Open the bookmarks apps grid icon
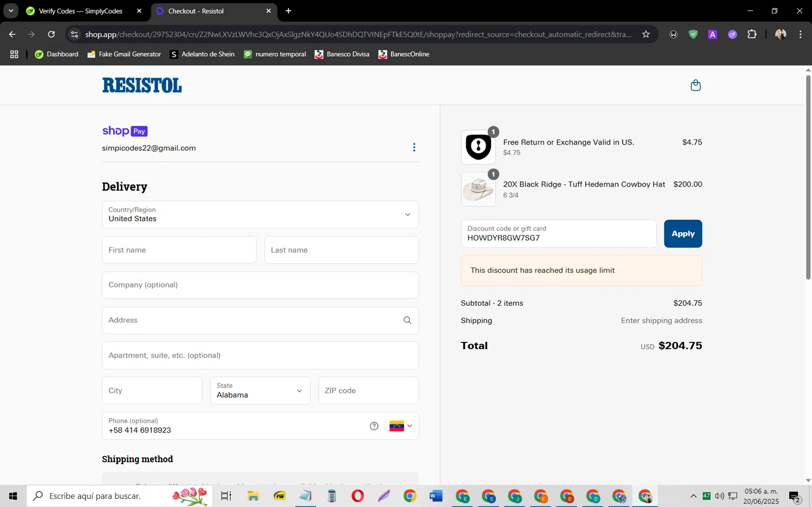The width and height of the screenshot is (812, 507). 14,54
